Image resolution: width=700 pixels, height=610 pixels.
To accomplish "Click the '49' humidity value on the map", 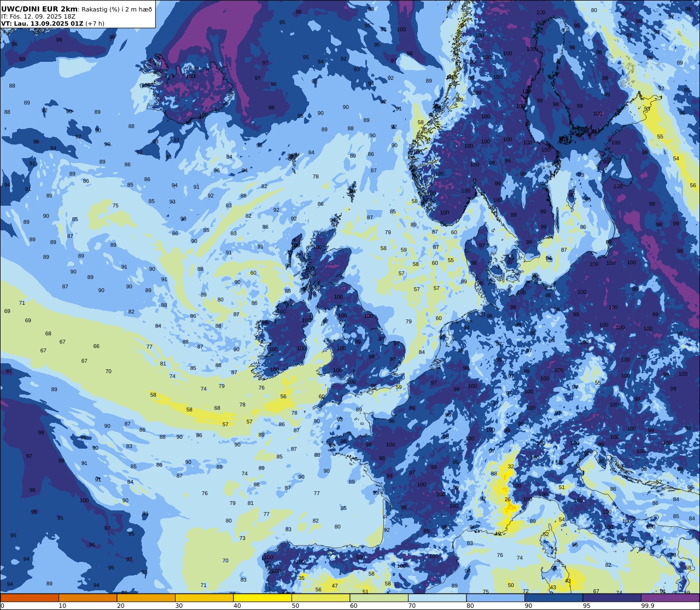I will coord(498,534).
